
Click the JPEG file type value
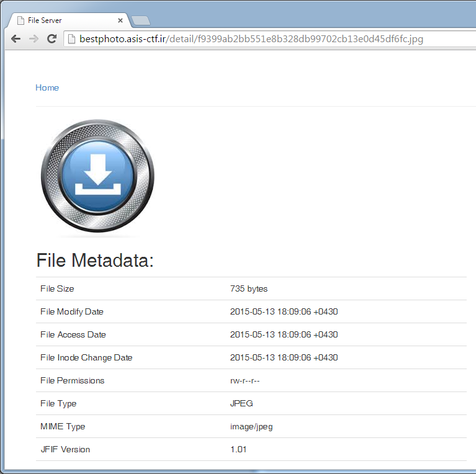[x=241, y=403]
